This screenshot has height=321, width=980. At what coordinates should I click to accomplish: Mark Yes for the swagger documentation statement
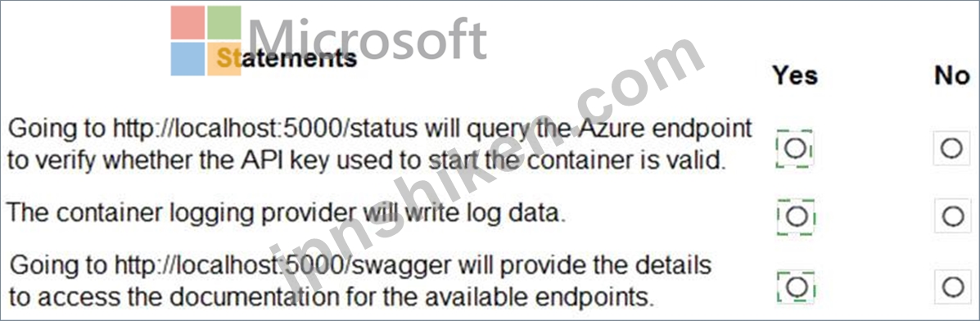[x=797, y=287]
